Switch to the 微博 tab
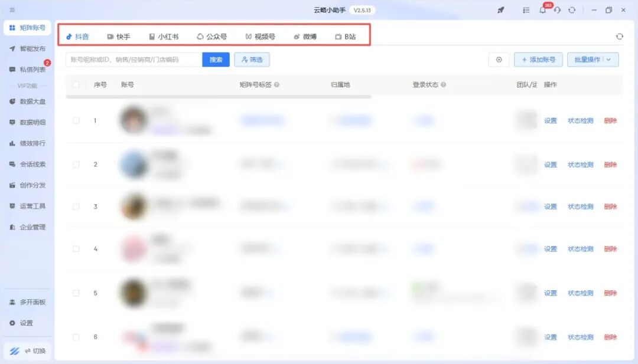Screen dimensions: 638x364 [305, 37]
